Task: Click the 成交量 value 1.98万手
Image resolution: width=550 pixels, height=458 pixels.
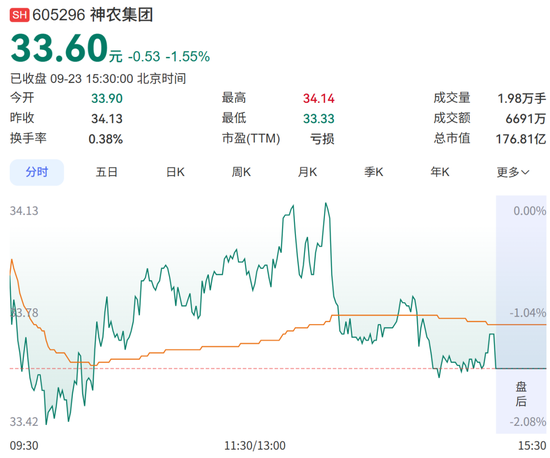Action: [522, 99]
